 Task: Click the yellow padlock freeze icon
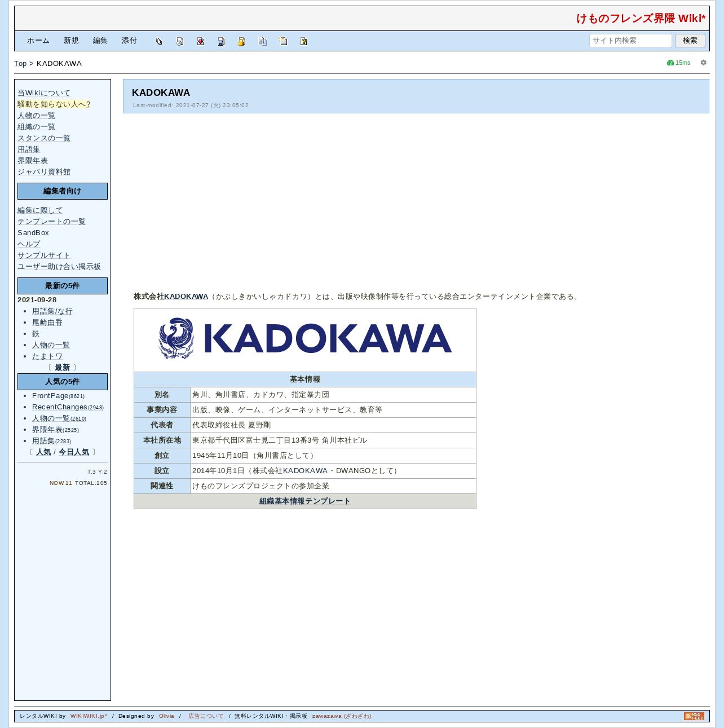242,41
